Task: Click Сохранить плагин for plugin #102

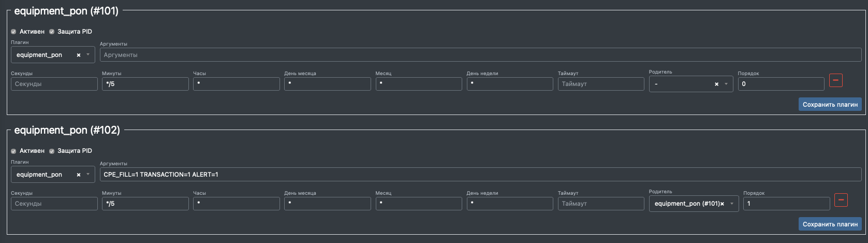Action: 830,224
